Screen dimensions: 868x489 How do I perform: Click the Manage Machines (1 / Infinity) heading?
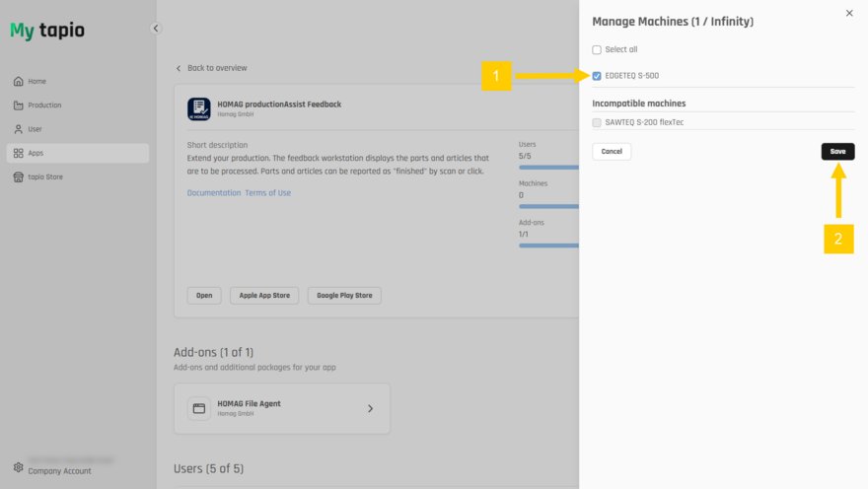[x=673, y=22]
